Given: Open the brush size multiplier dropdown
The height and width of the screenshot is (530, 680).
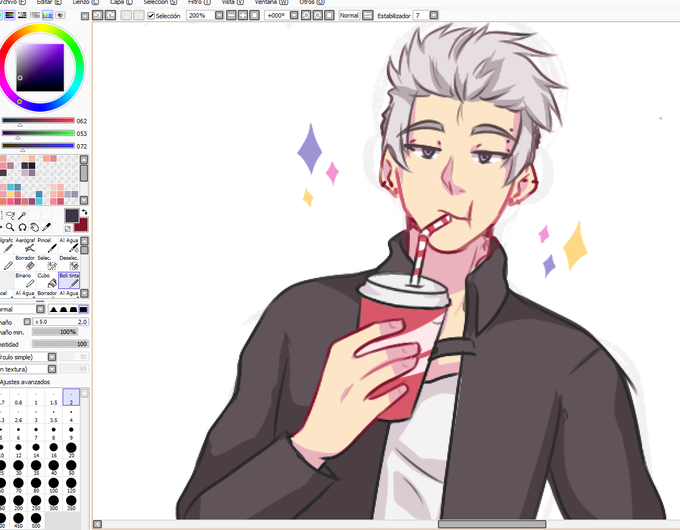Looking at the screenshot, I should click(27, 322).
